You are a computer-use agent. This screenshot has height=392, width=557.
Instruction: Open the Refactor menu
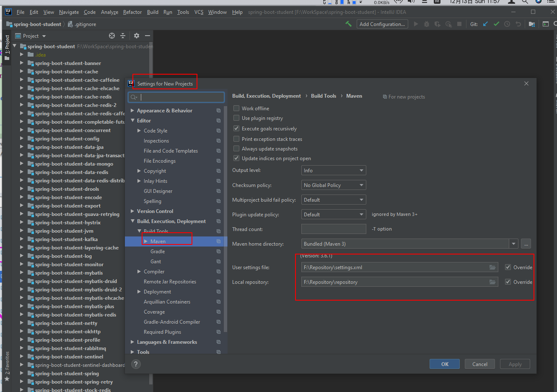[132, 12]
